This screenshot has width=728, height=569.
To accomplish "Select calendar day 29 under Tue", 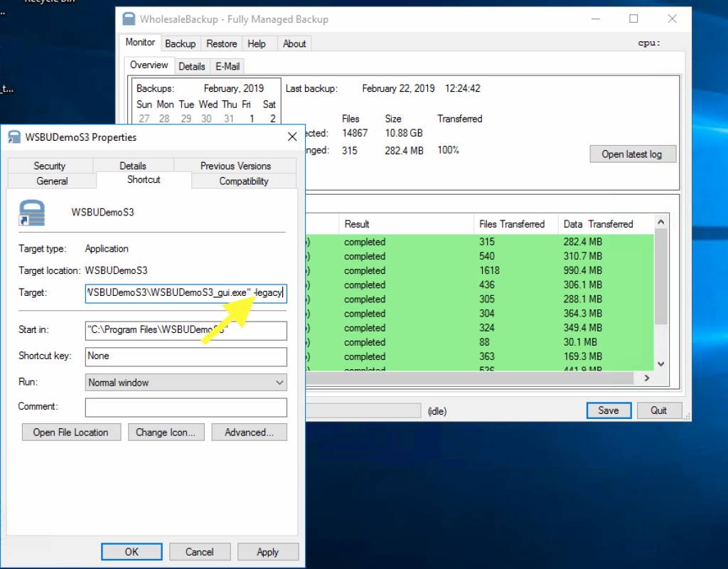I will [186, 119].
